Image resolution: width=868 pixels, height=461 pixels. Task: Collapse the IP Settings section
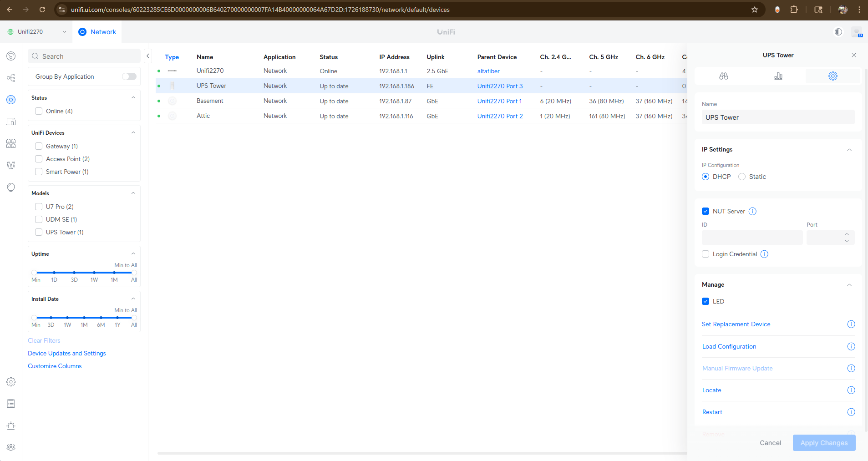pyautogui.click(x=849, y=150)
